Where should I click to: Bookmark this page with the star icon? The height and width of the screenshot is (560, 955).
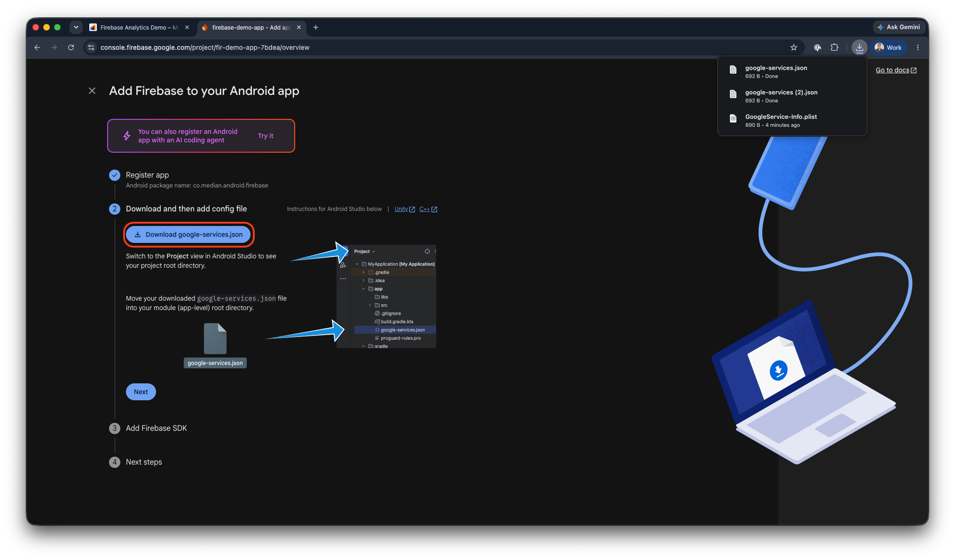[794, 47]
